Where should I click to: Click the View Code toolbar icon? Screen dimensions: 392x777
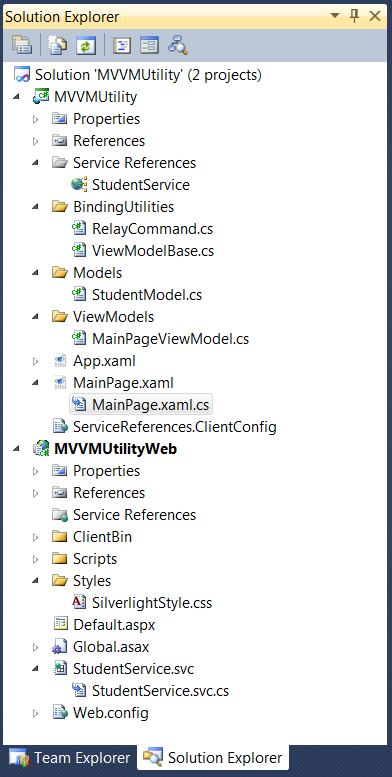(x=121, y=45)
